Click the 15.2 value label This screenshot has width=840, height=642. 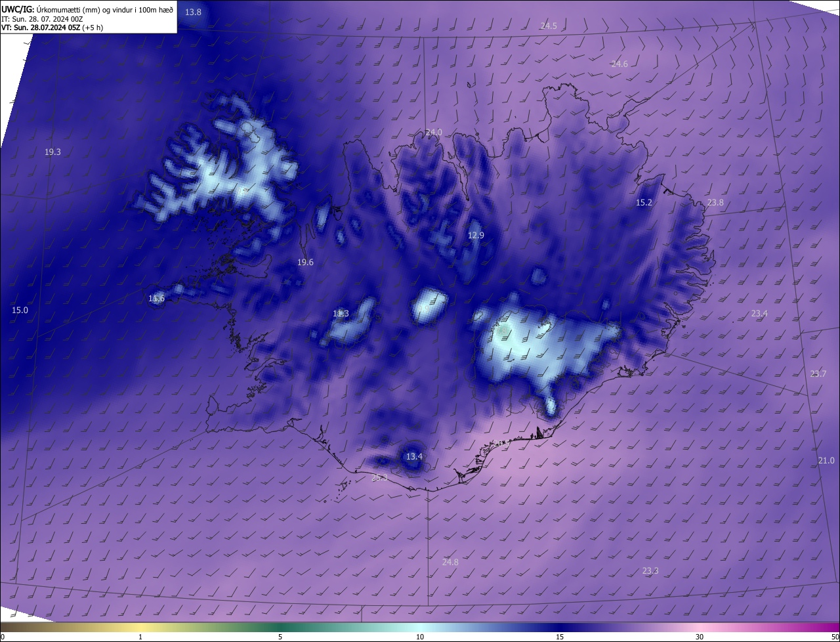click(x=644, y=202)
